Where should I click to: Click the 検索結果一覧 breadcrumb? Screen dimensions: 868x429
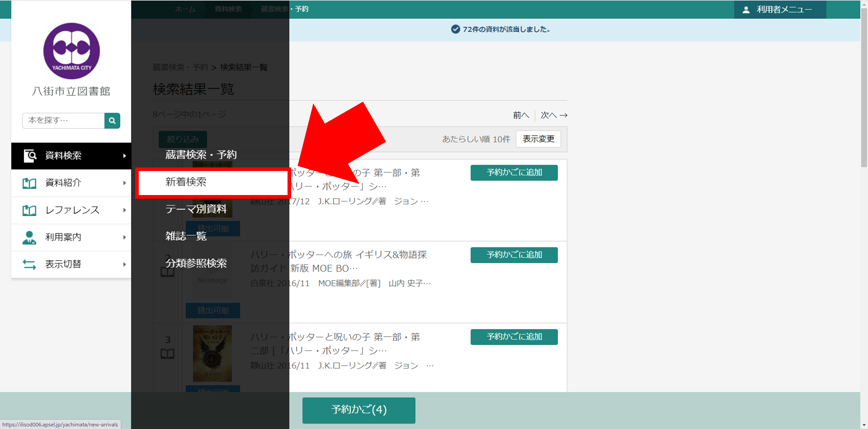click(244, 67)
